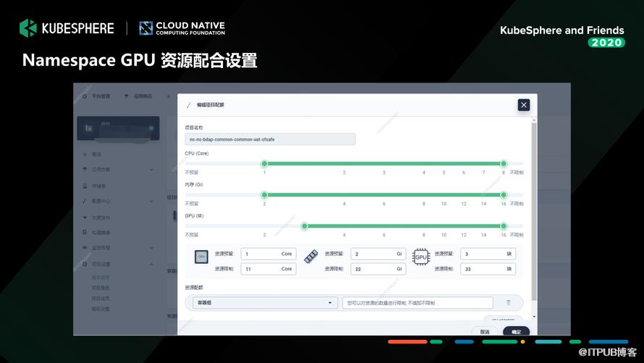Delete the 容器组 quota row with trash icon
The width and height of the screenshot is (644, 363).
coord(509,303)
